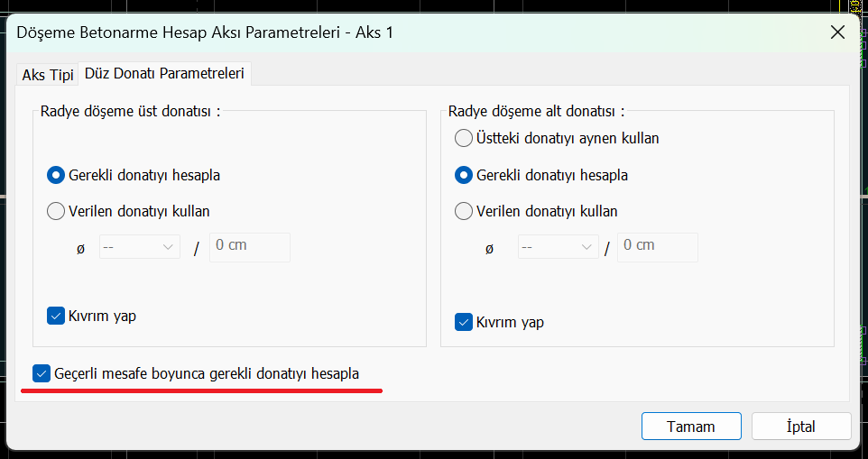The height and width of the screenshot is (459, 868).
Task: Open the ø diameter dropdown for üst donatısı
Action: pos(140,247)
